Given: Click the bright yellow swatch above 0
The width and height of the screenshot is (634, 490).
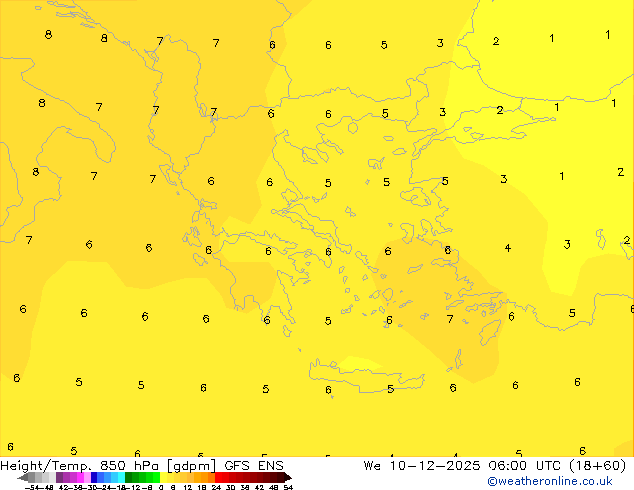Looking at the screenshot, I should click(163, 477).
